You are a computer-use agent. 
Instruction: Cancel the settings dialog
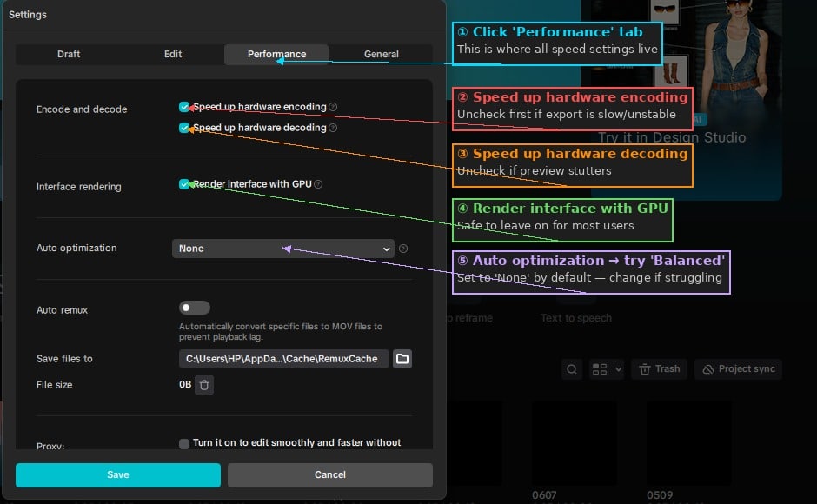pos(329,474)
